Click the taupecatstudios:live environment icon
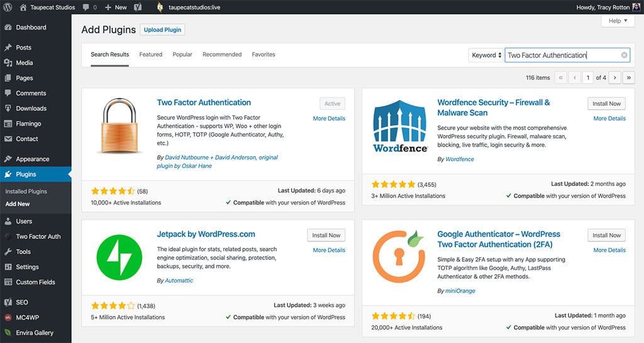The image size is (644, 343). [x=160, y=7]
